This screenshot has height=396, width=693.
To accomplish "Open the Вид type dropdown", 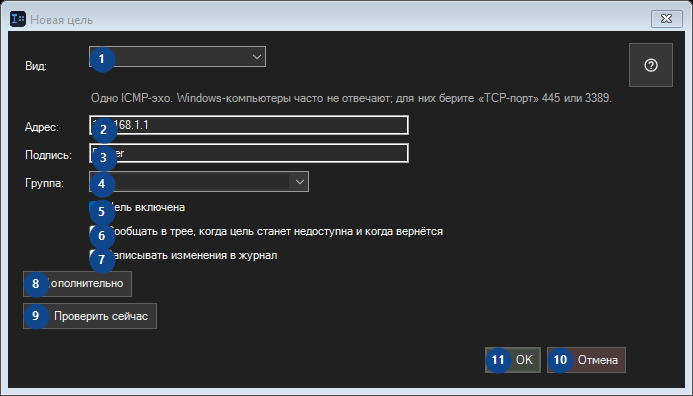I will [x=177, y=57].
